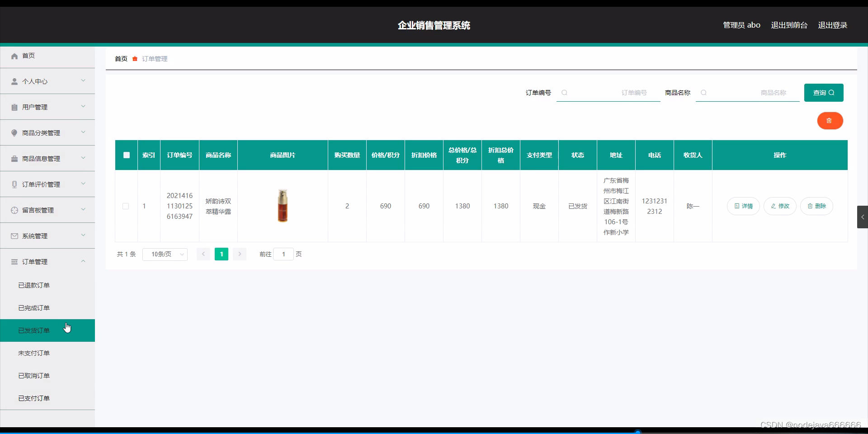868x434 pixels.
Task: Click the orange home breadcrumb icon
Action: tap(135, 59)
